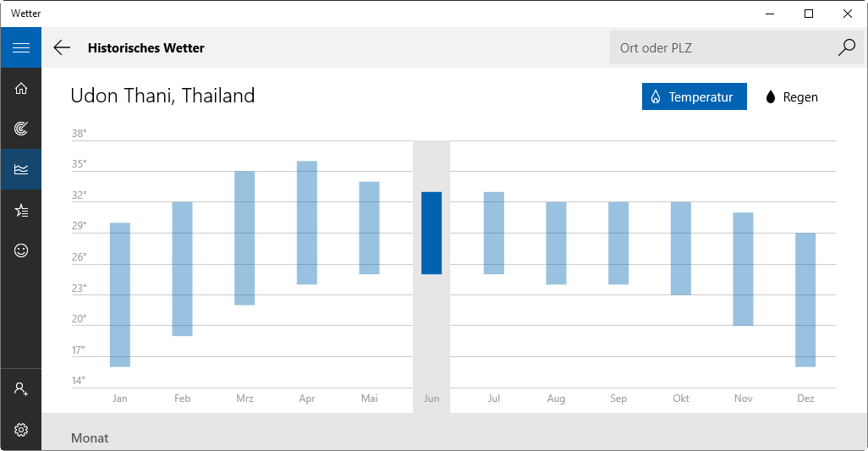868x451 pixels.
Task: Click the Udon Thani, Thailand heading
Action: click(162, 96)
